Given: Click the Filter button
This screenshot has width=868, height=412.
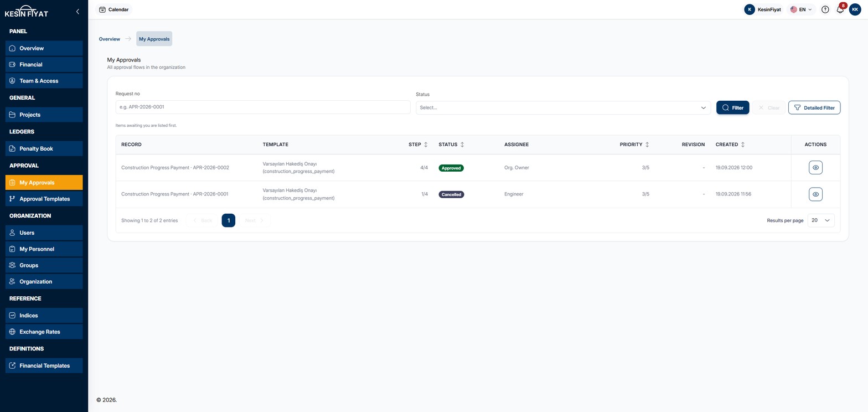Looking at the screenshot, I should 732,107.
